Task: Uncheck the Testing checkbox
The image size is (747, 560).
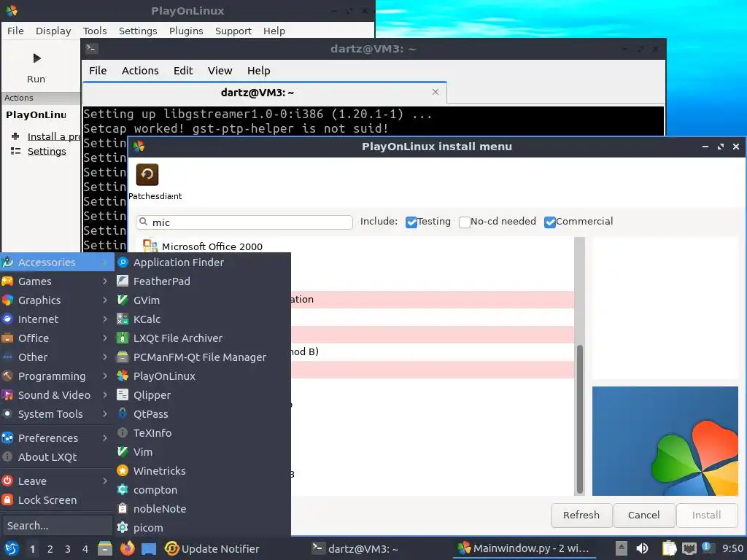Action: point(411,222)
